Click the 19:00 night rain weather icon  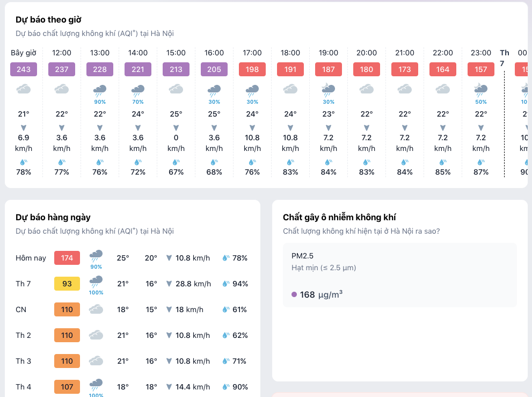329,89
